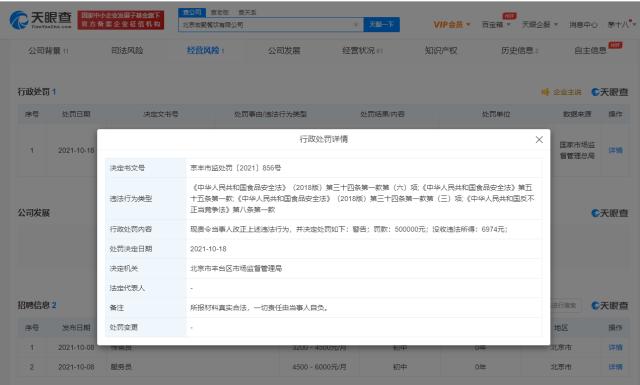
Task: Click the document number ending 〔2021〕856号
Action: click(236, 168)
